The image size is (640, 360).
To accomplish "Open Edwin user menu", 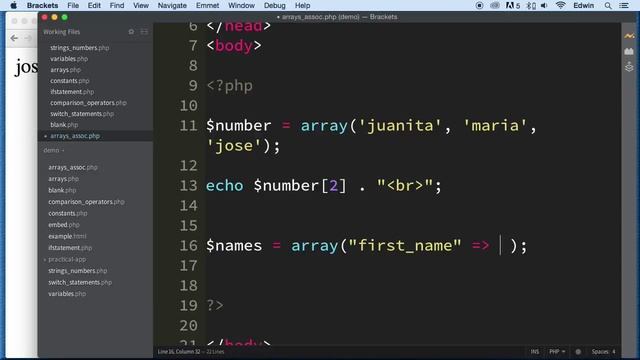I will tap(584, 5).
